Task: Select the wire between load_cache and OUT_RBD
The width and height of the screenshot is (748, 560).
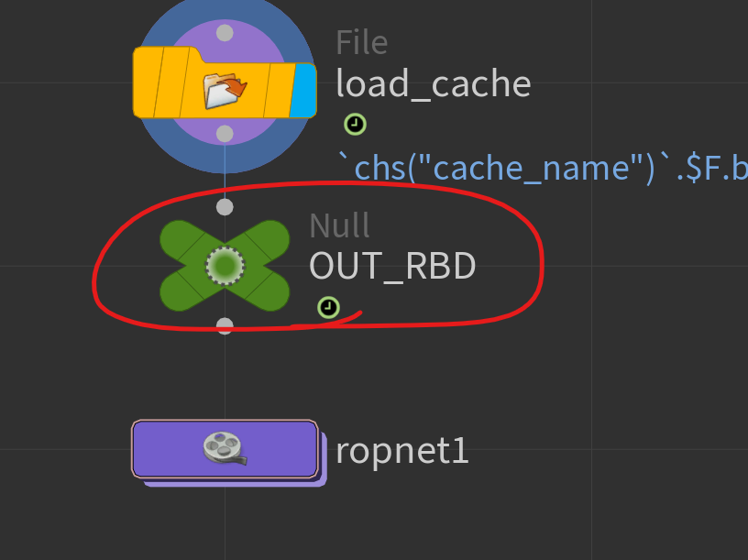Action: 225,170
